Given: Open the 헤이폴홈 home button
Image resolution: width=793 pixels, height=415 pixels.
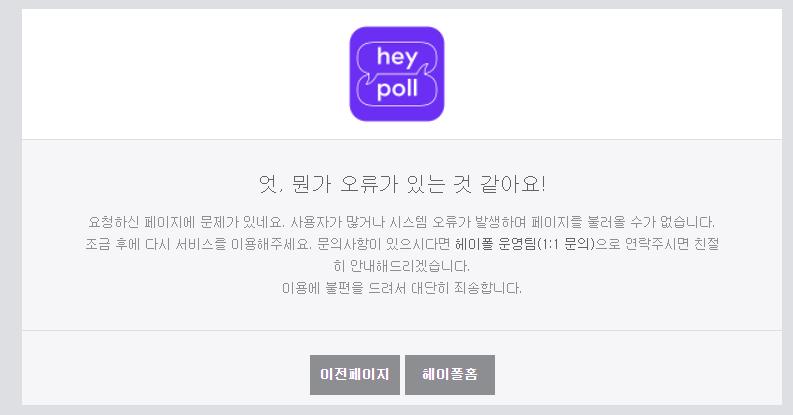Looking at the screenshot, I should click(450, 375).
